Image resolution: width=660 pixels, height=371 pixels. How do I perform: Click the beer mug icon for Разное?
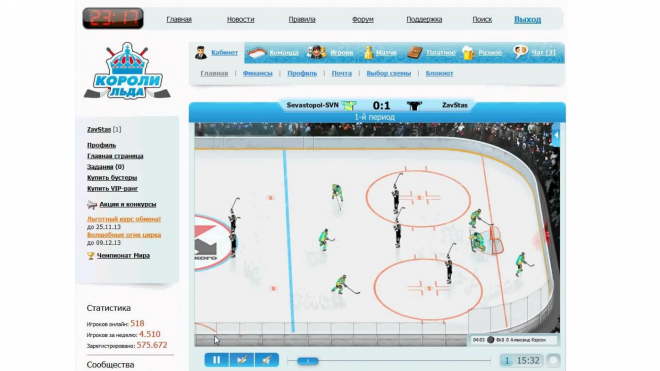468,53
